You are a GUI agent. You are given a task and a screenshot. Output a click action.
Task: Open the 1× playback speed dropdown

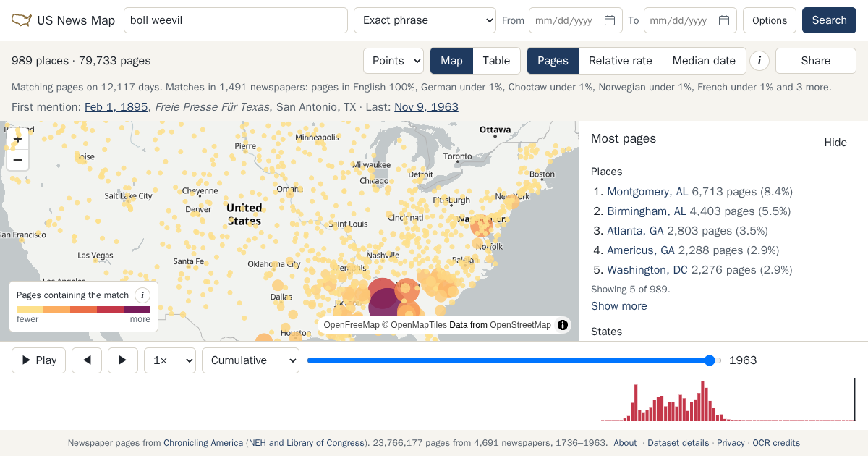(170, 360)
